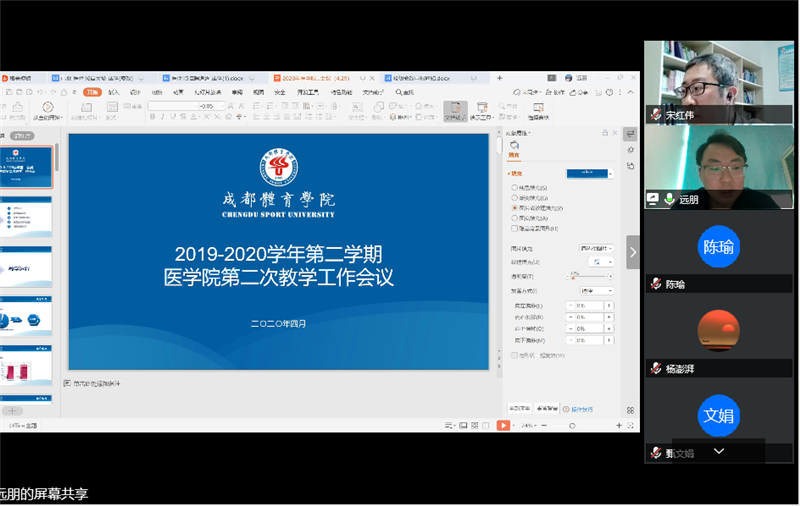
Task: Click the orange play slideshow button
Action: pyautogui.click(x=503, y=425)
